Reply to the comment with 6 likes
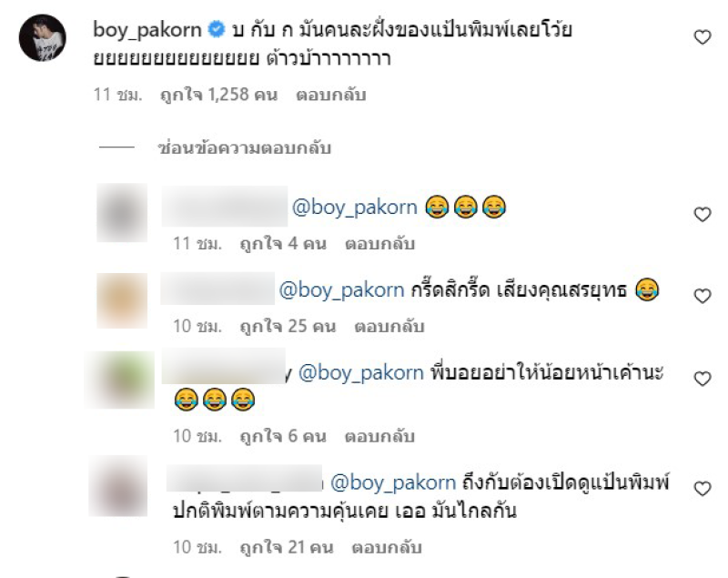The width and height of the screenshot is (728, 578). (x=379, y=436)
